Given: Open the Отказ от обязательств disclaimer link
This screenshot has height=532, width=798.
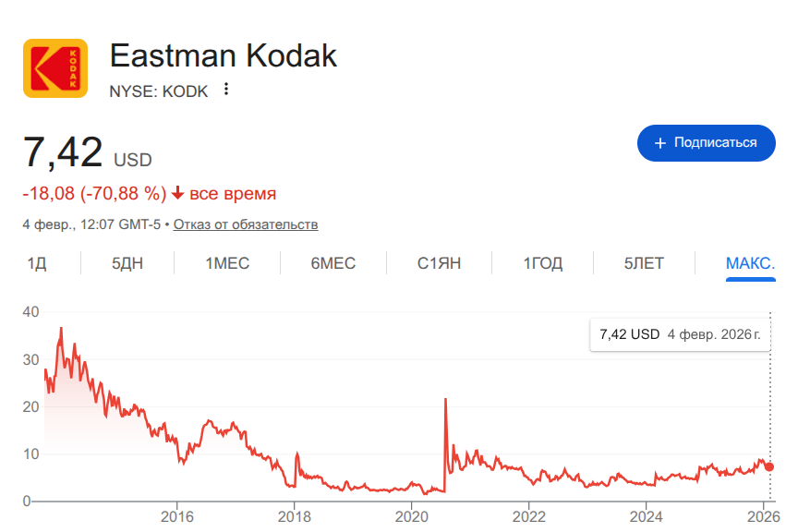Looking at the screenshot, I should click(x=246, y=224).
